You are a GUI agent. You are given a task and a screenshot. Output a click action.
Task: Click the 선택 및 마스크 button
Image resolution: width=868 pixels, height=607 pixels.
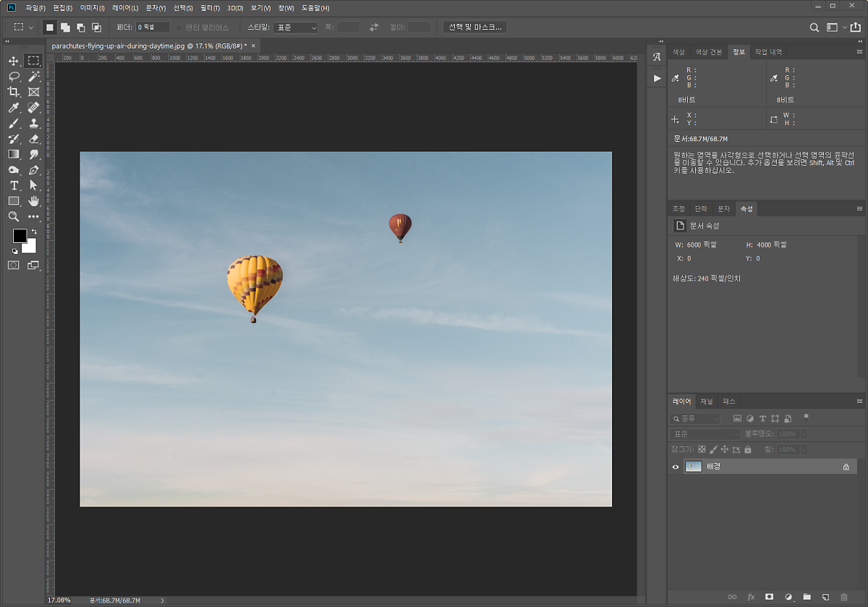475,27
